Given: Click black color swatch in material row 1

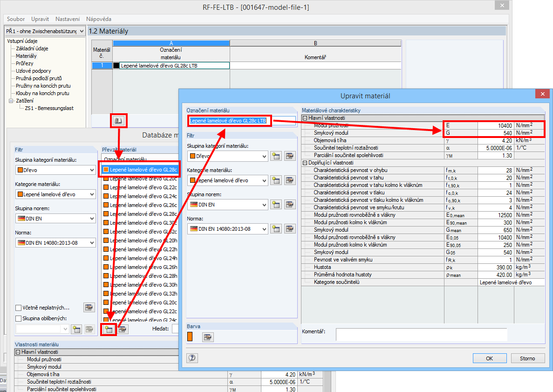Looking at the screenshot, I should coord(116,66).
